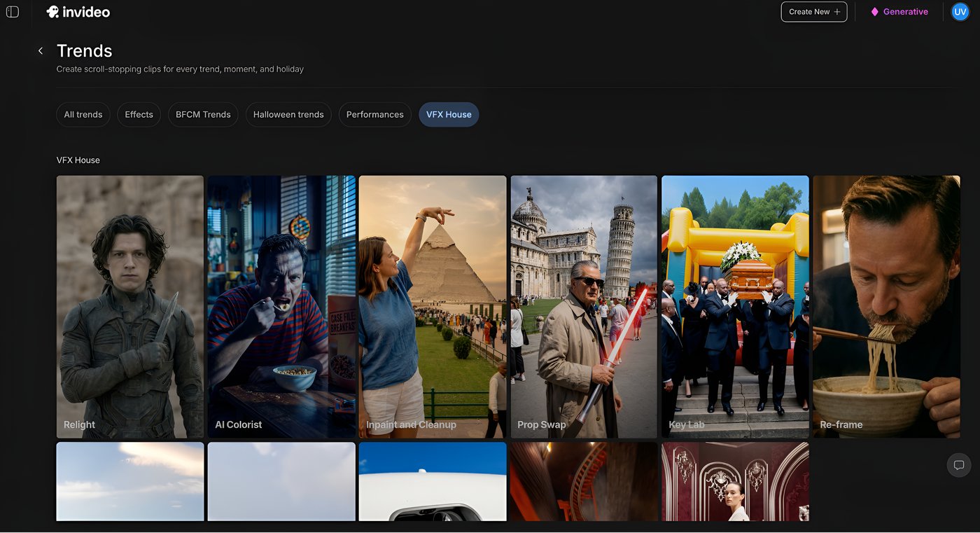Image resolution: width=980 pixels, height=533 pixels.
Task: Open the Relight trend card
Action: [x=130, y=306]
